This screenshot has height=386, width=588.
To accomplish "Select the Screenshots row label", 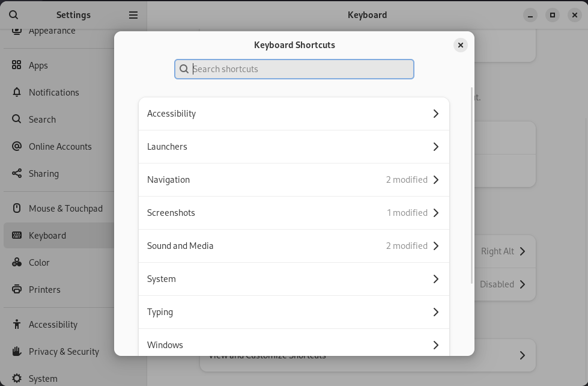I will [171, 212].
